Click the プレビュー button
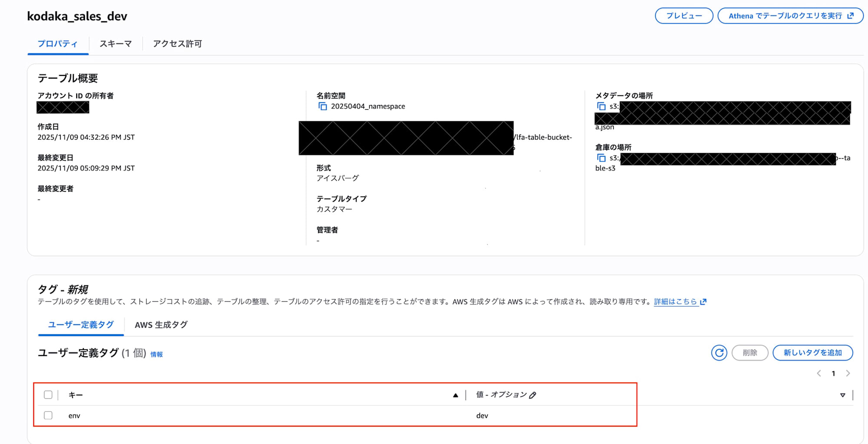Screen dimensions: 868x444 (x=684, y=16)
